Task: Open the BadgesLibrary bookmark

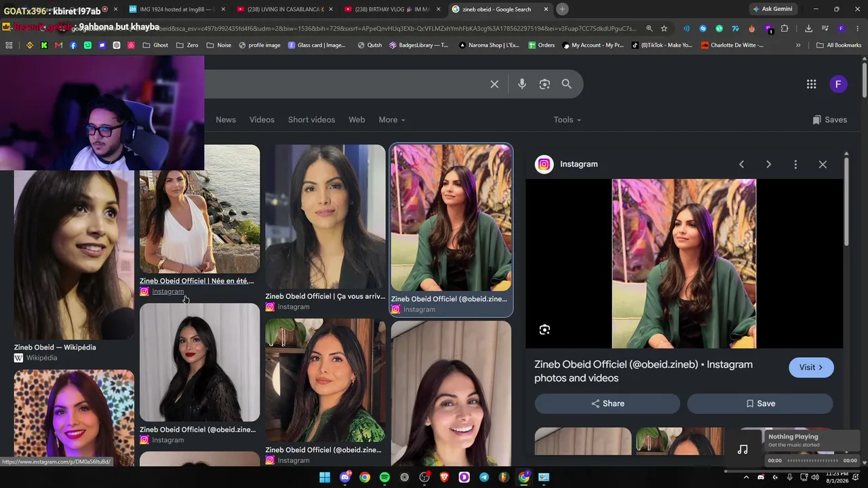Action: point(419,45)
